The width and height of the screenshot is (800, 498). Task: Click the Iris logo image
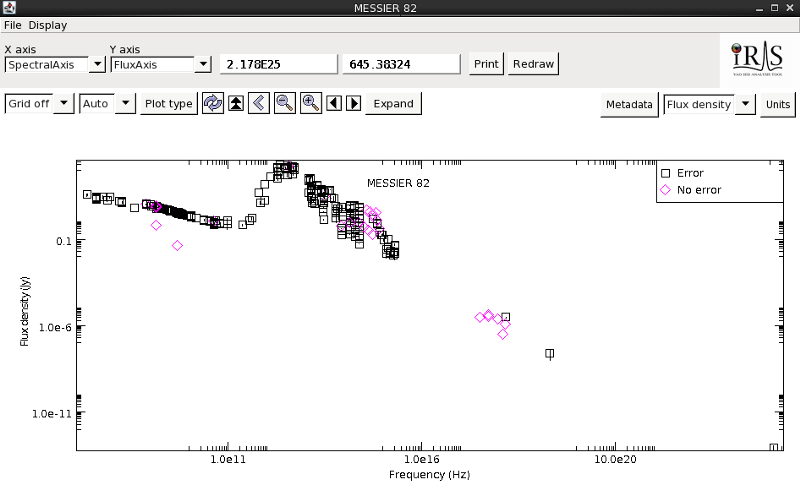(x=758, y=60)
